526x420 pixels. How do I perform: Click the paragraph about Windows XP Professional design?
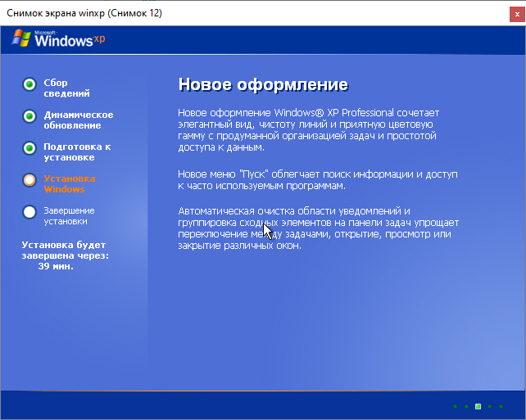(308, 129)
